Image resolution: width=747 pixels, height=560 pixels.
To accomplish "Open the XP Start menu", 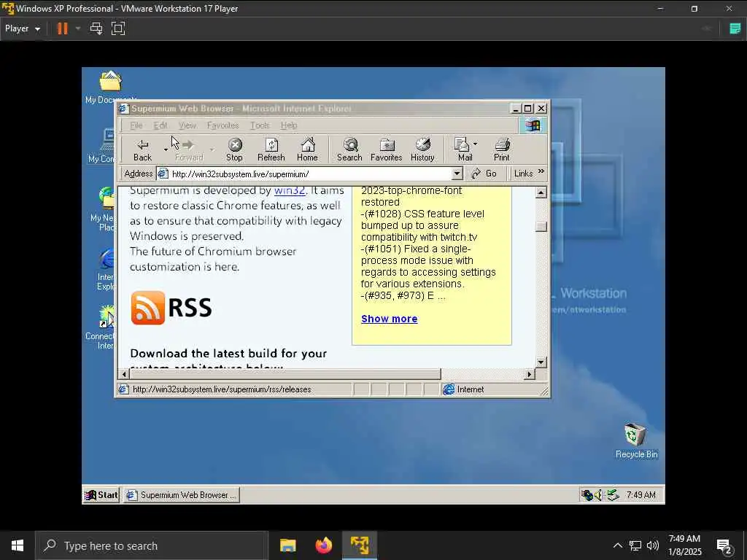I will click(101, 495).
